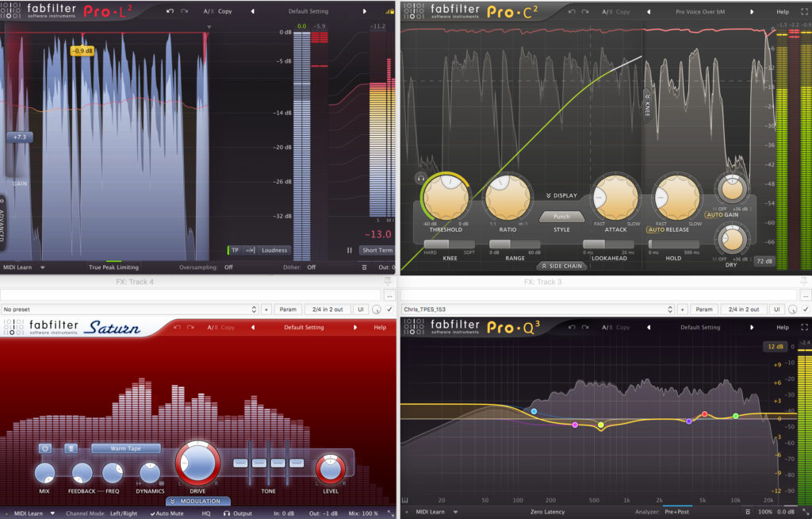Enable Audition Triggering headphone icon in Pro-C 2
This screenshot has width=812, height=519.
(421, 179)
